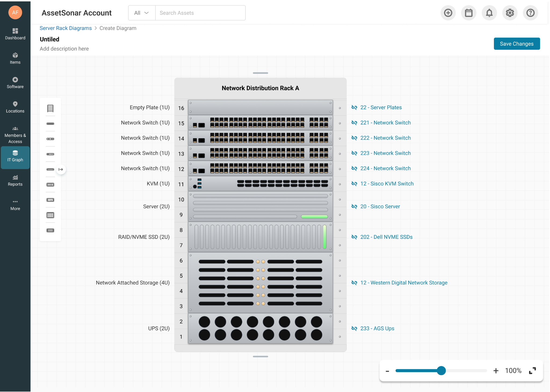Open Software in sidebar
550x392 pixels.
click(15, 83)
